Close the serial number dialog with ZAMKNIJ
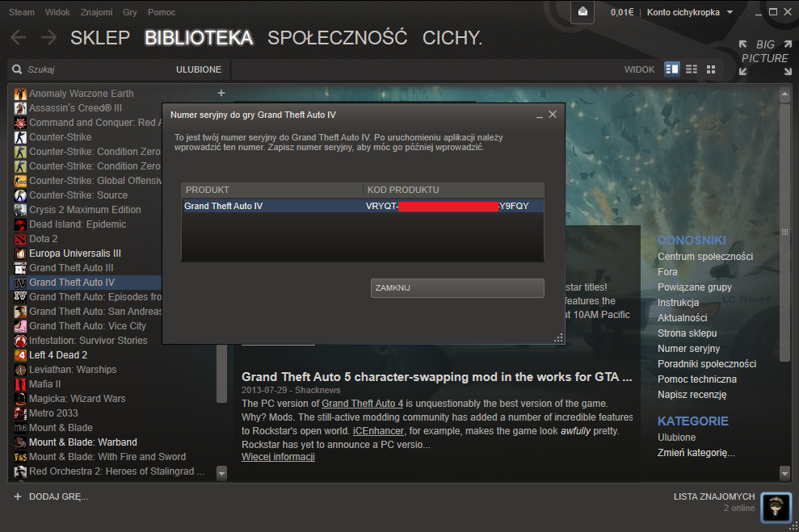This screenshot has width=799, height=532. point(457,287)
